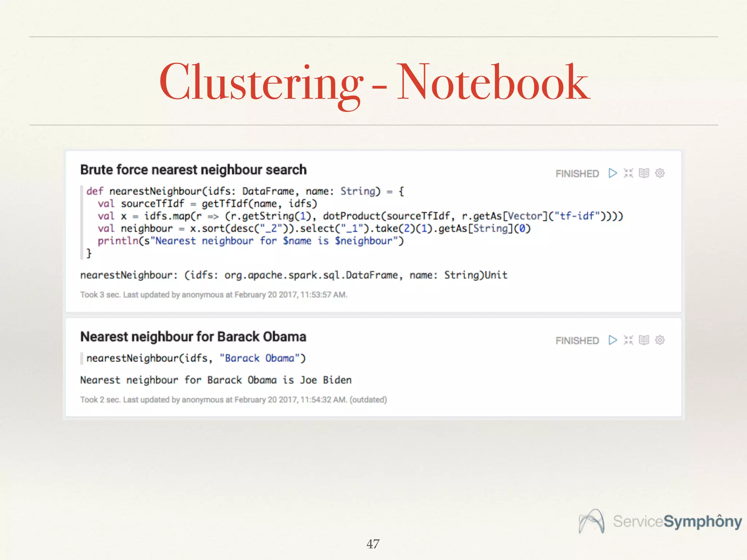
Task: Click FINISHED status of second paragraph
Action: point(577,341)
